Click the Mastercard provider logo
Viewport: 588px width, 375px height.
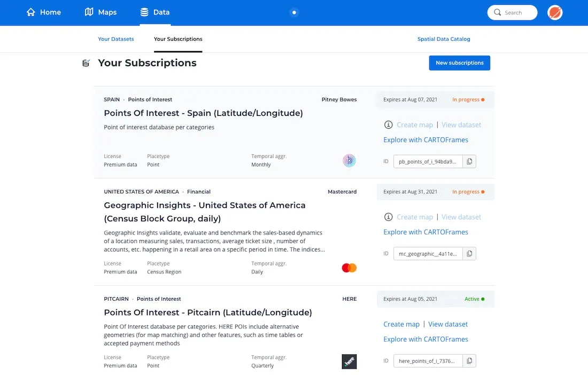click(349, 268)
